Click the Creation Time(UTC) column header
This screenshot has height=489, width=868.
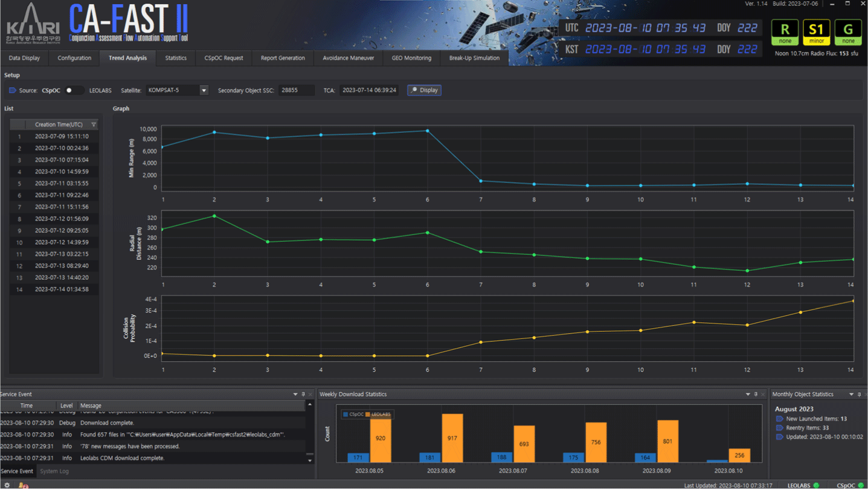point(62,125)
